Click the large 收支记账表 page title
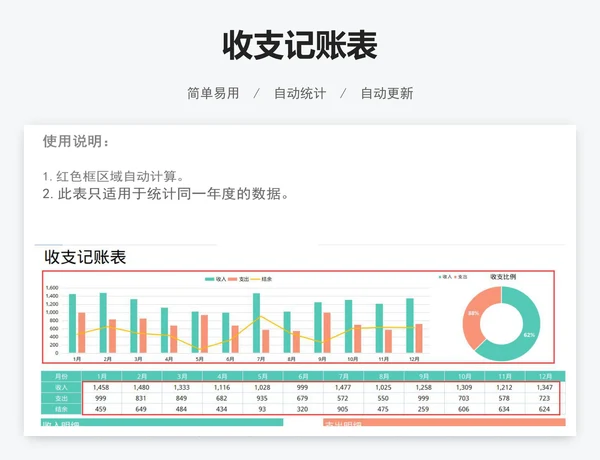 click(300, 45)
